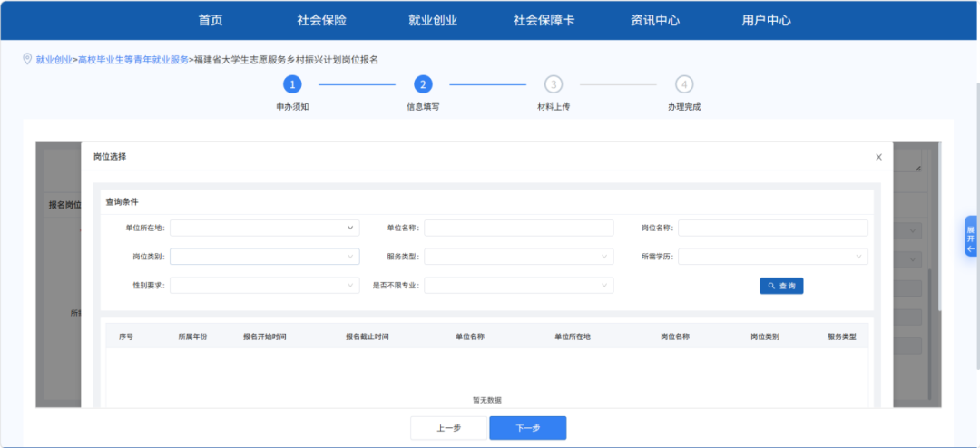Select the 是否不限专业 dropdown
Image resolution: width=980 pixels, height=448 pixels.
518,286
